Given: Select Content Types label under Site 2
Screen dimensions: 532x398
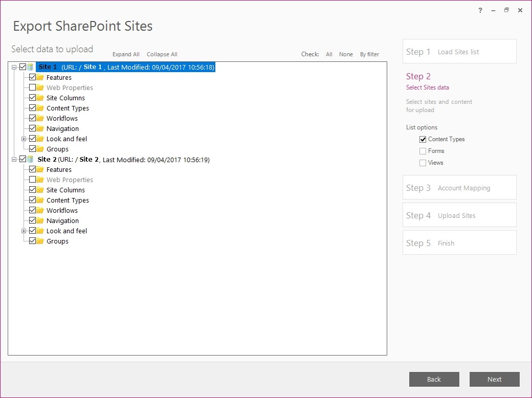Looking at the screenshot, I should tap(68, 200).
